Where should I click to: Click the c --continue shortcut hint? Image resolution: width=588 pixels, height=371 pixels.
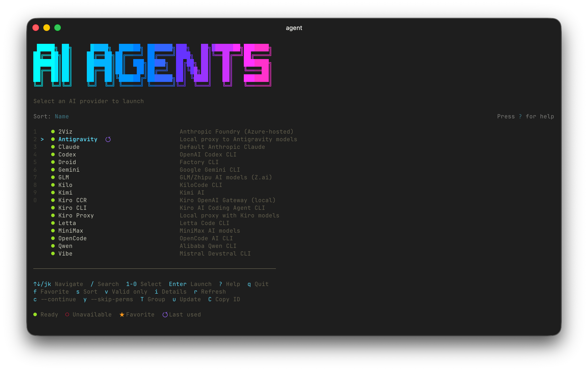pyautogui.click(x=55, y=299)
